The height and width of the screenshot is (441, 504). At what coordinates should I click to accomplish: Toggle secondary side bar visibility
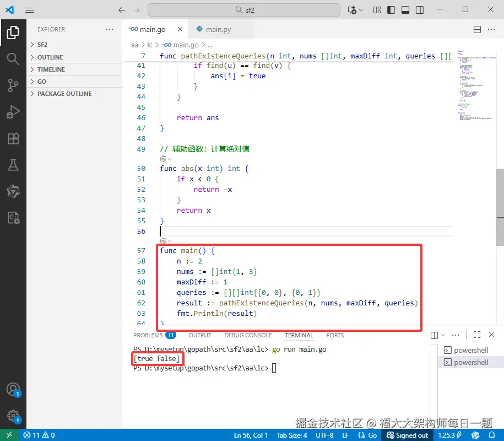click(420, 10)
